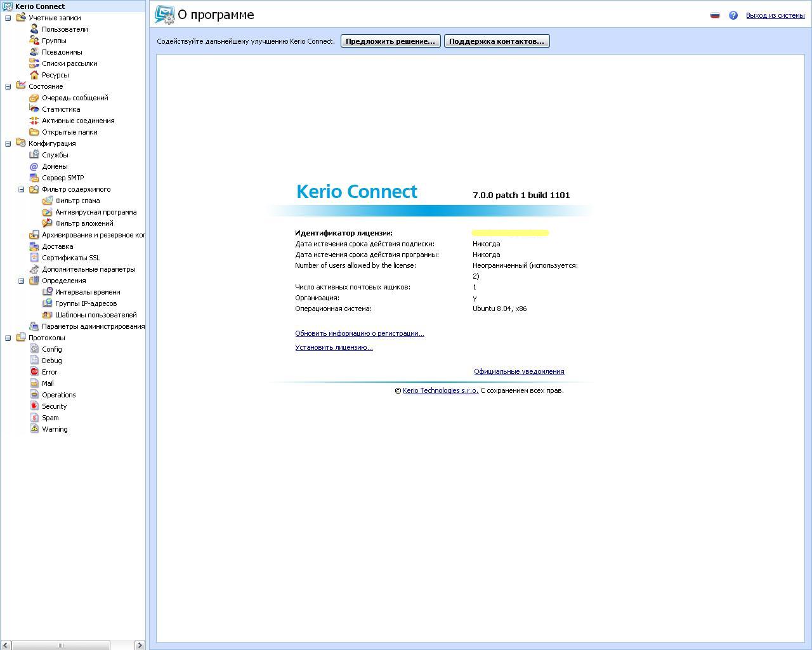Screen dimensions: 812x650
Task: Open the Mail log
Action: click(x=48, y=383)
